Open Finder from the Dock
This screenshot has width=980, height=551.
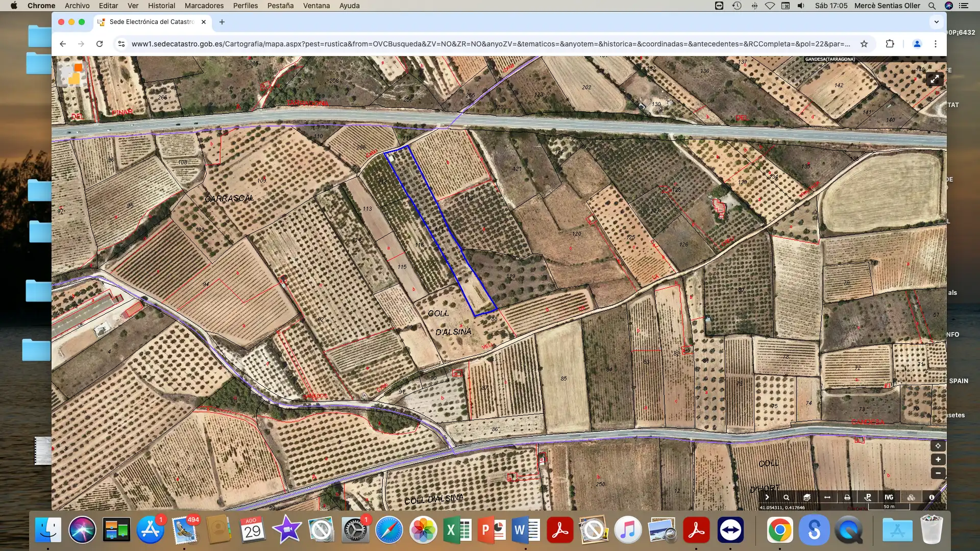pos(48,530)
